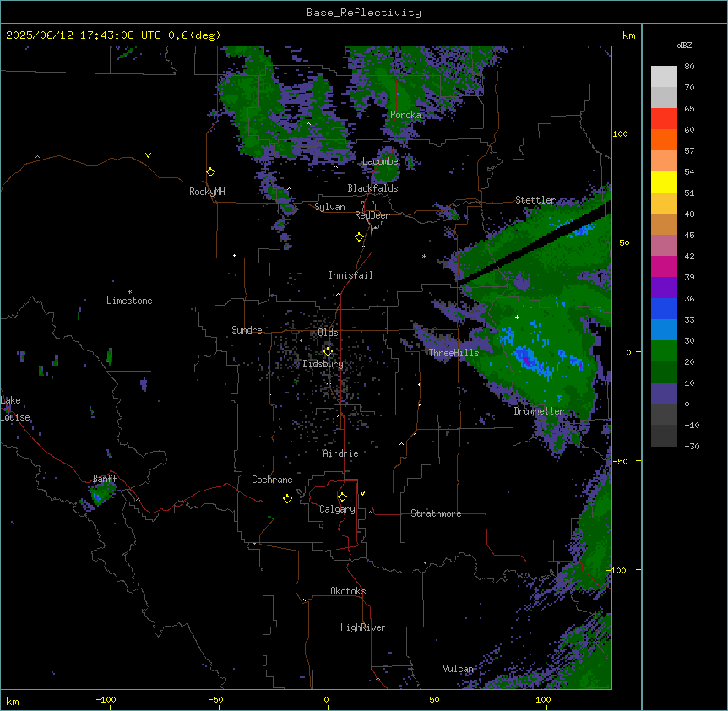Select the purple 36–39 dBZ legend swatch
The height and width of the screenshot is (711, 728).
coord(664,288)
